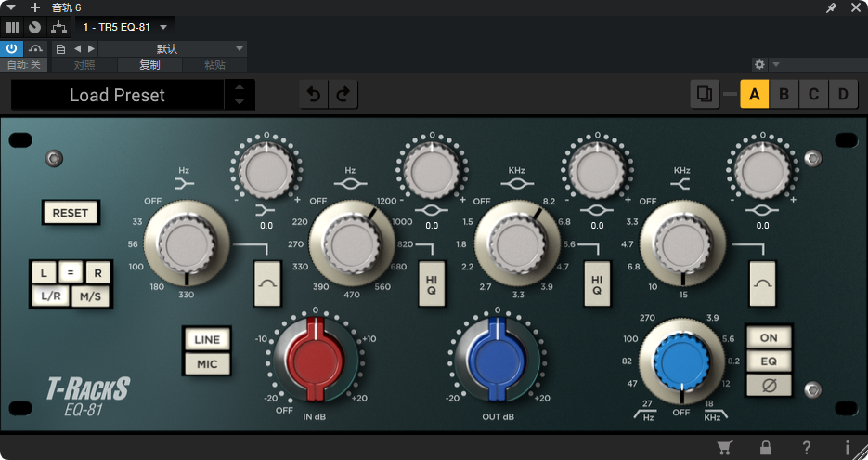Toggle the phase invert Ø button
868x460 pixels.
tap(769, 385)
